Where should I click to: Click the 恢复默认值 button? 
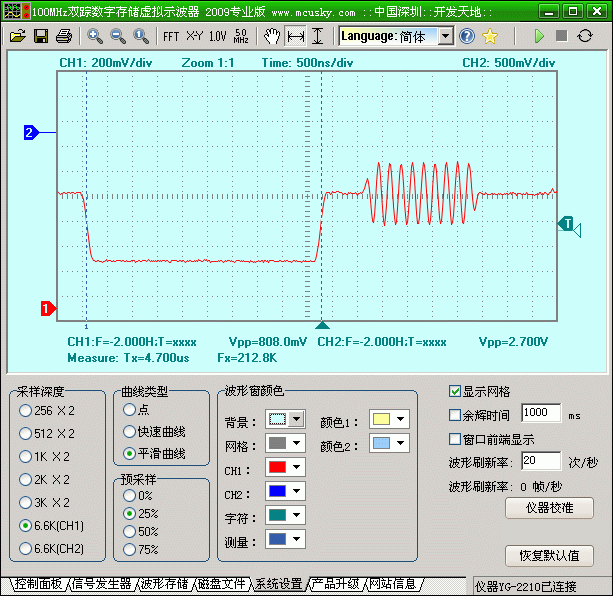point(549,555)
